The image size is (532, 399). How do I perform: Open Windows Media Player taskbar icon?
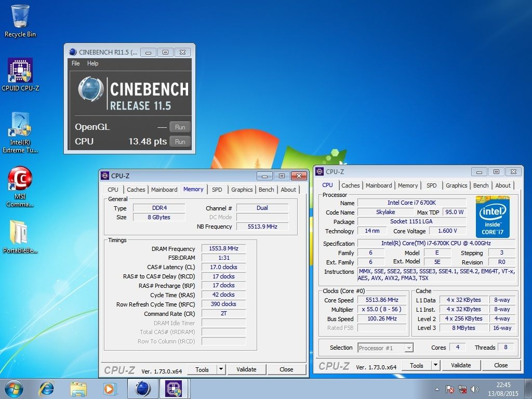[109, 388]
